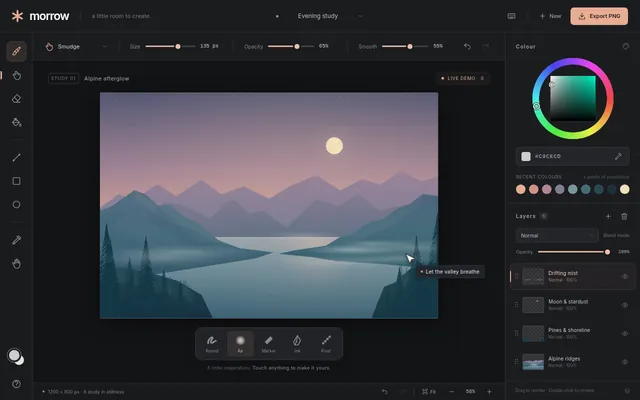Click the saturation square in colour wheel
640x400 pixels.
(x=573, y=98)
